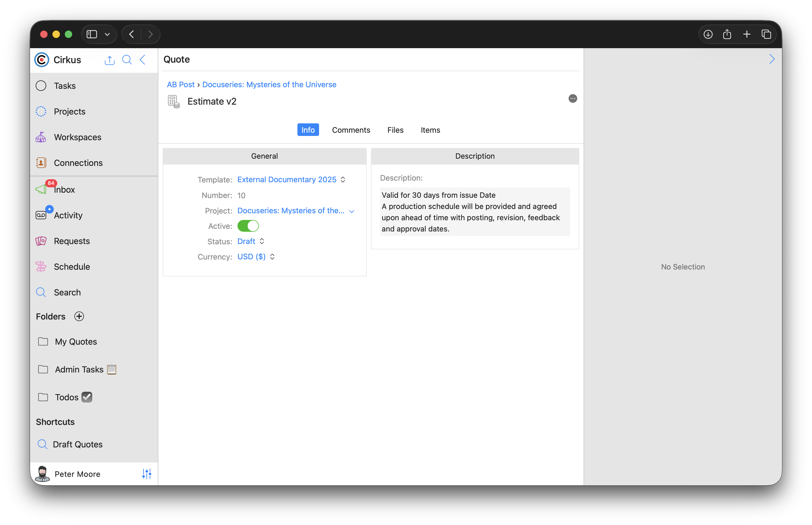This screenshot has height=525, width=812.
Task: Expand the right inspector panel chevron
Action: coord(772,59)
